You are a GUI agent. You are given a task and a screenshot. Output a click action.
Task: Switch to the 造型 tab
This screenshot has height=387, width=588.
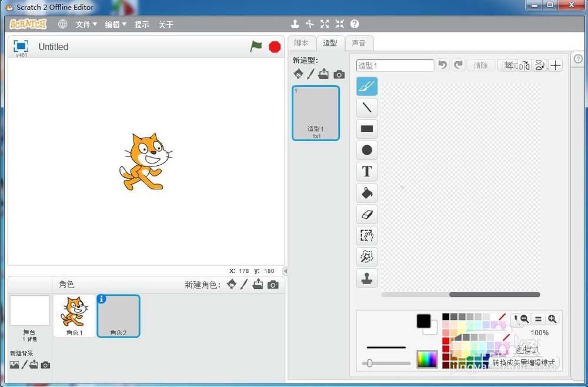[330, 43]
